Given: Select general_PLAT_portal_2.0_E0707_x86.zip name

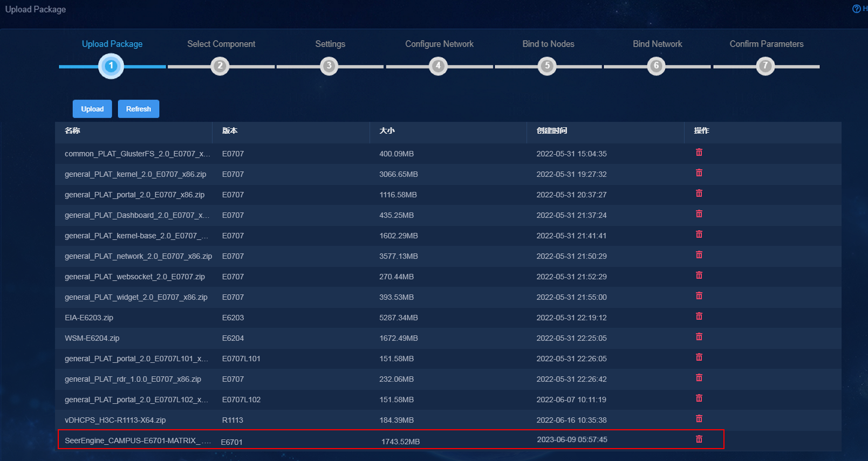Looking at the screenshot, I should tap(134, 195).
